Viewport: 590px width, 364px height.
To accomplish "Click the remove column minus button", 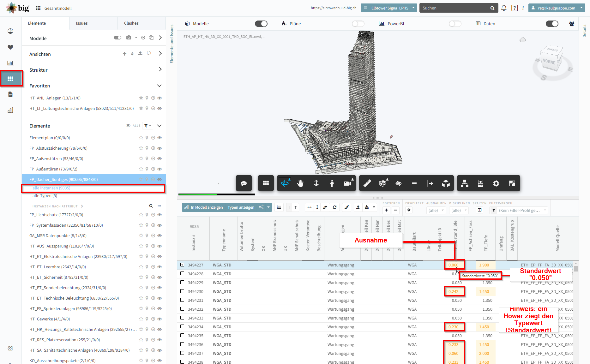I will click(395, 210).
